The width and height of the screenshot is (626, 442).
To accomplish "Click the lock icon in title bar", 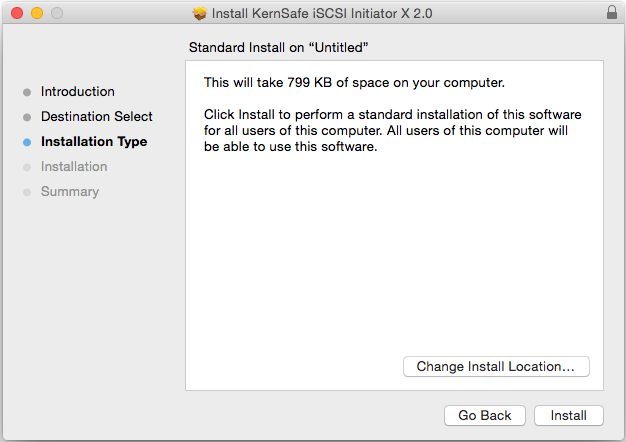I will (x=612, y=12).
